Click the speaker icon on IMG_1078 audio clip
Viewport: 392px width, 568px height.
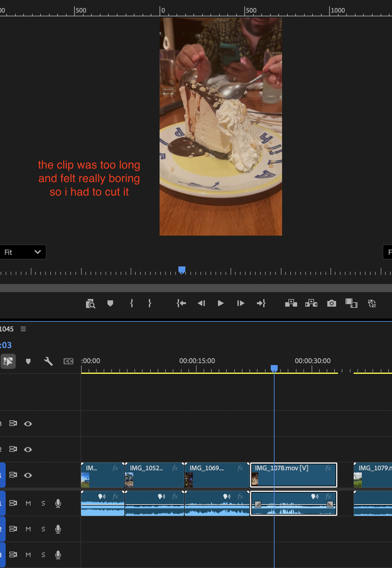(315, 496)
